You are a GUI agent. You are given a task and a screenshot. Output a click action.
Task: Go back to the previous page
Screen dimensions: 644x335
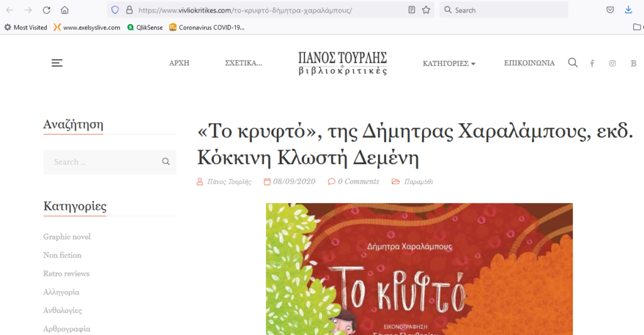(10, 10)
